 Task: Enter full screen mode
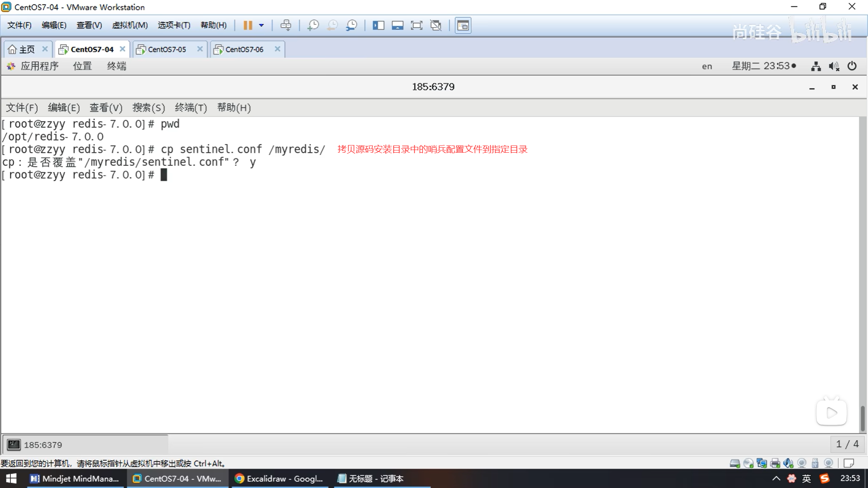[416, 25]
